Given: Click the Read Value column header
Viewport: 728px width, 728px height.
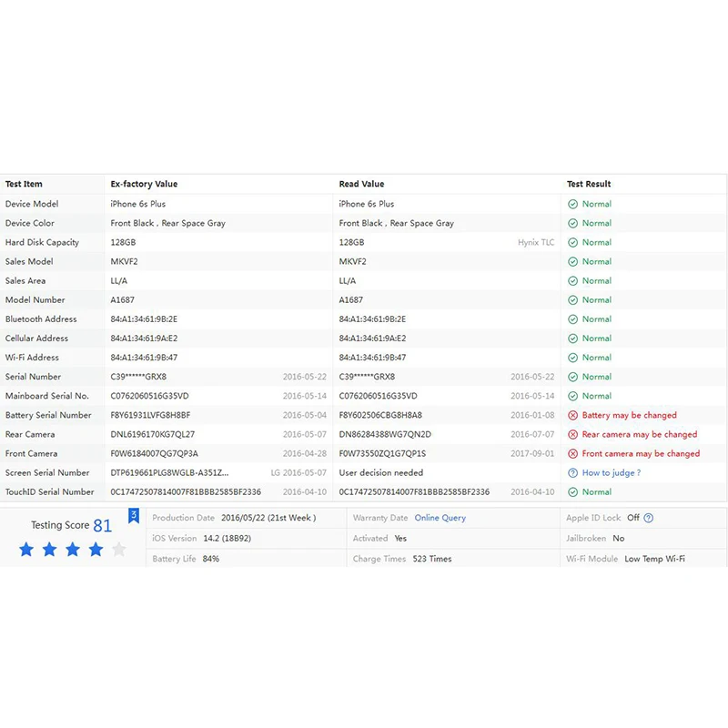Looking at the screenshot, I should pyautogui.click(x=361, y=184).
